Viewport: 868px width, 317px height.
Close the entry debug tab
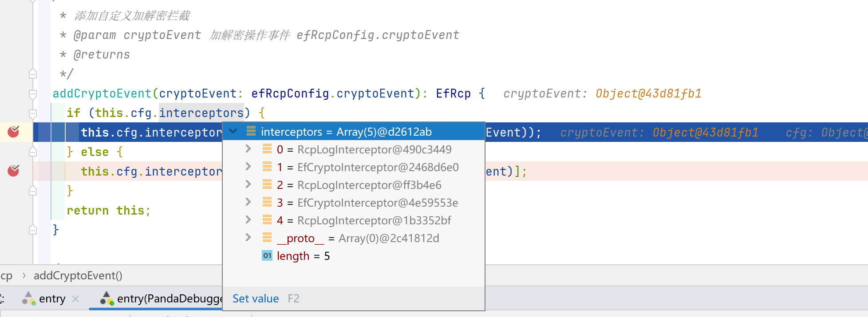(x=75, y=299)
